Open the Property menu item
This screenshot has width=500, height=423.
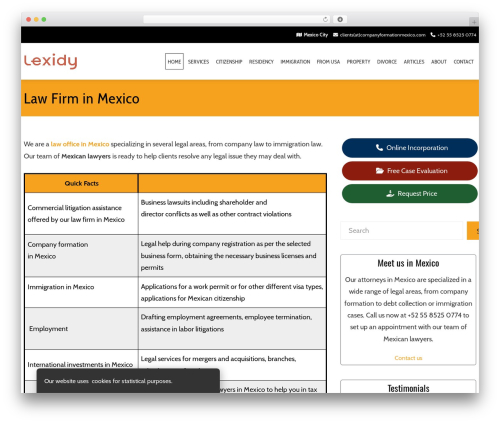358,62
